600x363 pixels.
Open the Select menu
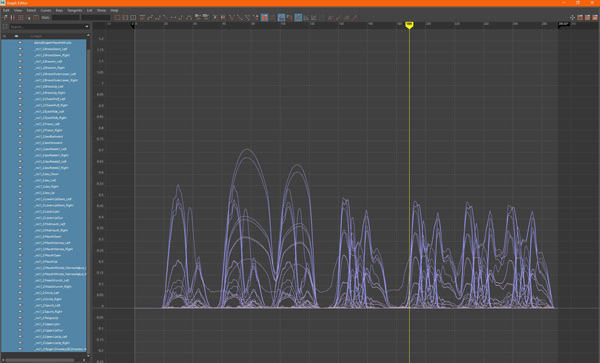(31, 10)
